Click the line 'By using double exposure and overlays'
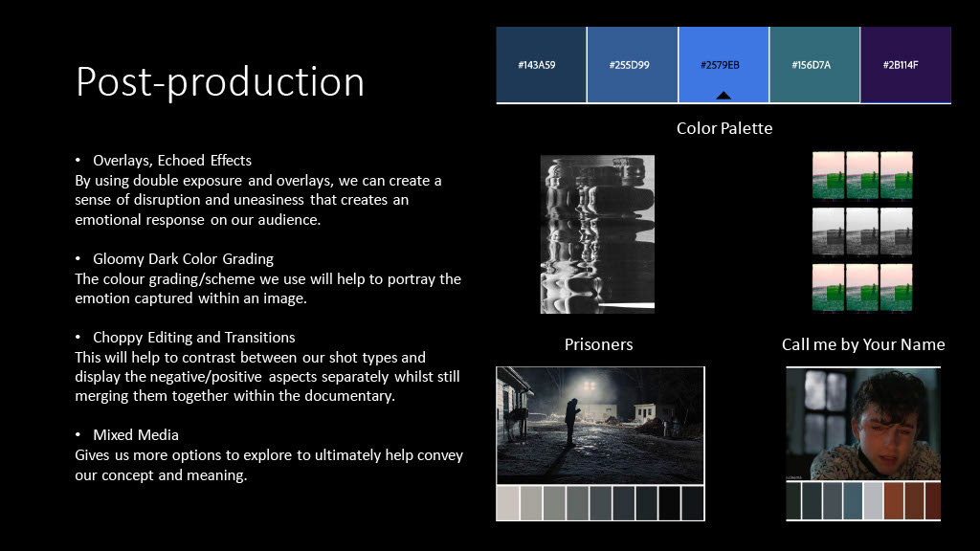The image size is (980, 551). point(258,181)
